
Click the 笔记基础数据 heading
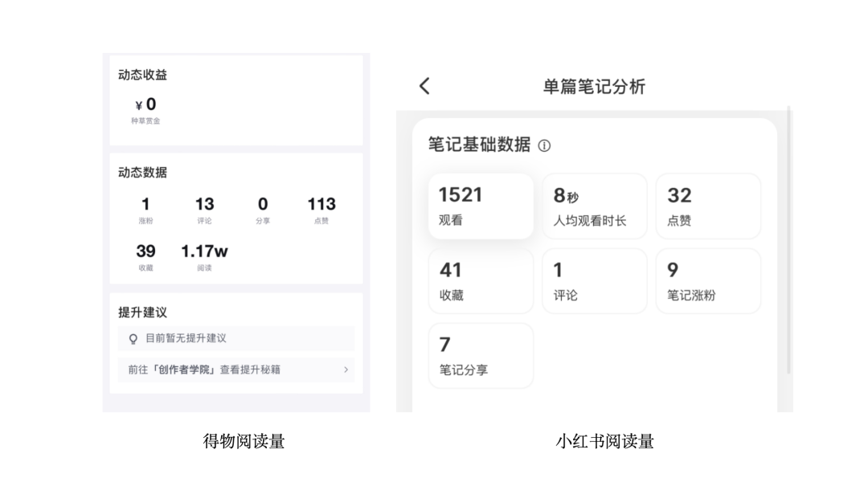[x=479, y=145]
